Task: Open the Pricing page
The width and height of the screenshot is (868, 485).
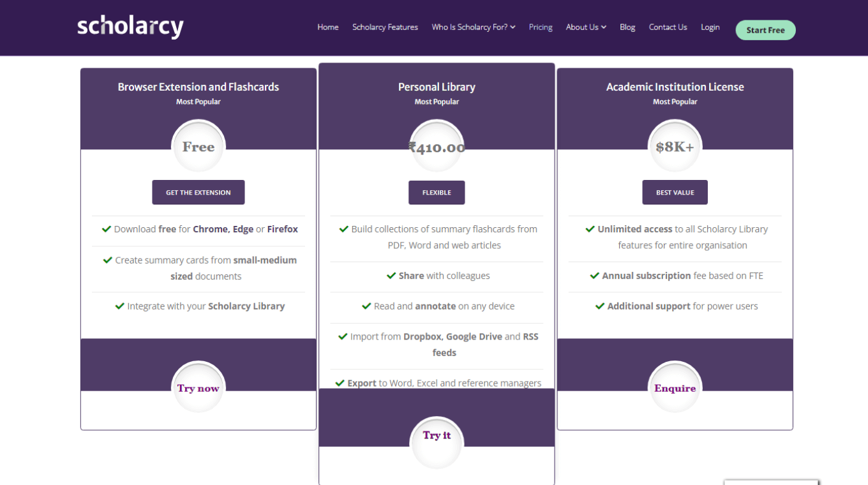Action: click(541, 27)
